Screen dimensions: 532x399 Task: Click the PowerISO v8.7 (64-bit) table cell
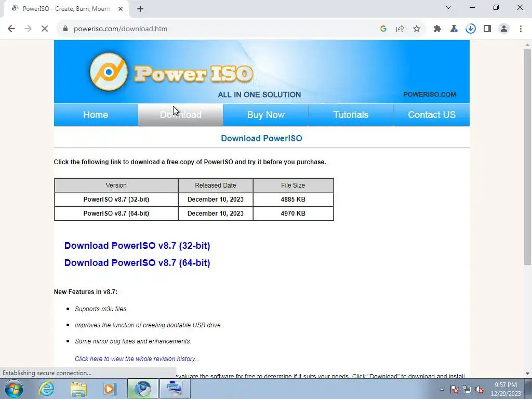[116, 214]
